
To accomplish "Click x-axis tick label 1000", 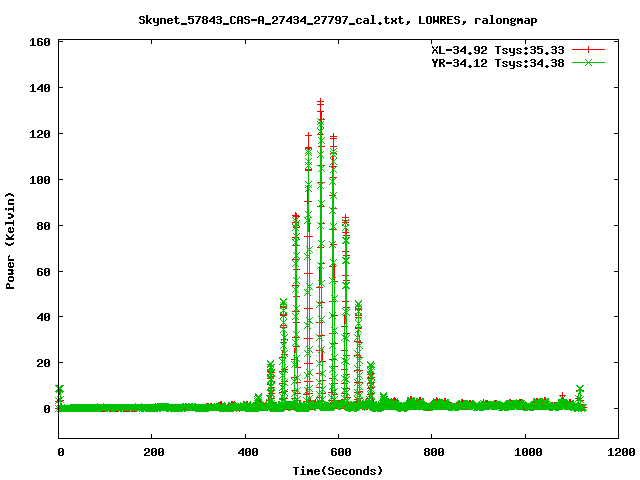I will (528, 452).
